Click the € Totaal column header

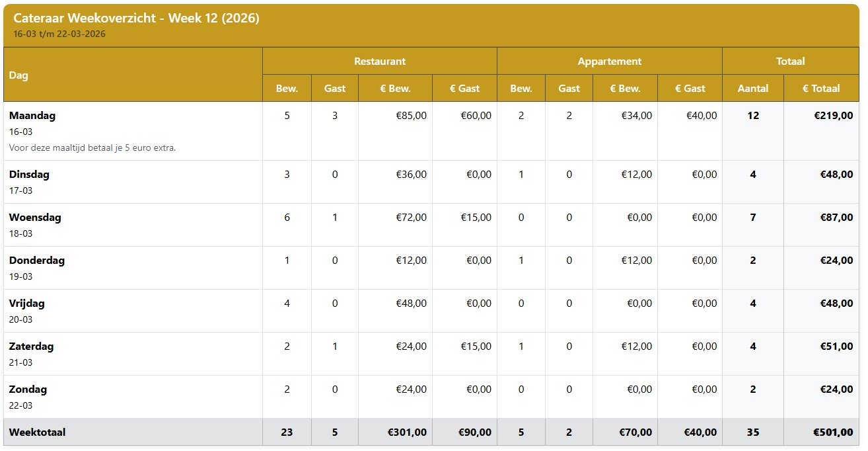point(821,89)
